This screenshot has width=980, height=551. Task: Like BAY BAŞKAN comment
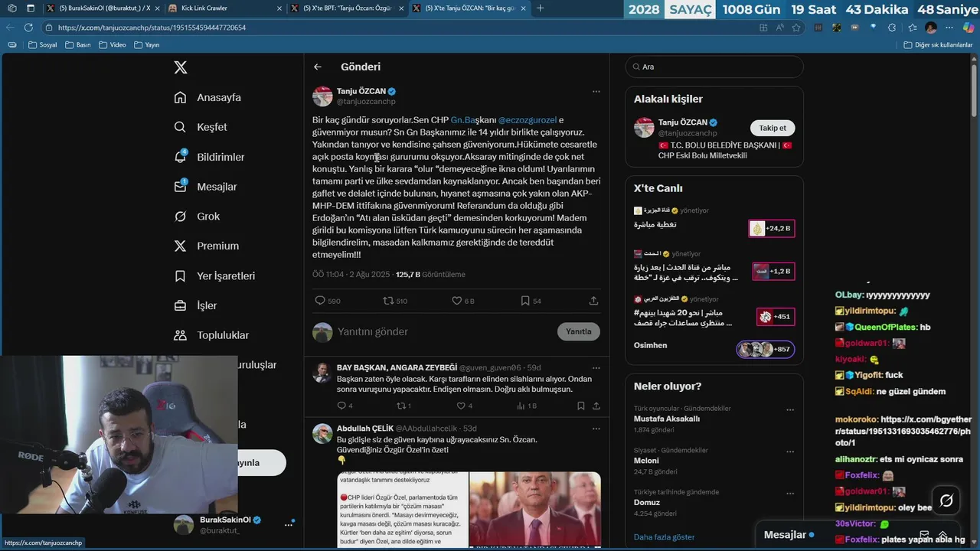pos(461,406)
